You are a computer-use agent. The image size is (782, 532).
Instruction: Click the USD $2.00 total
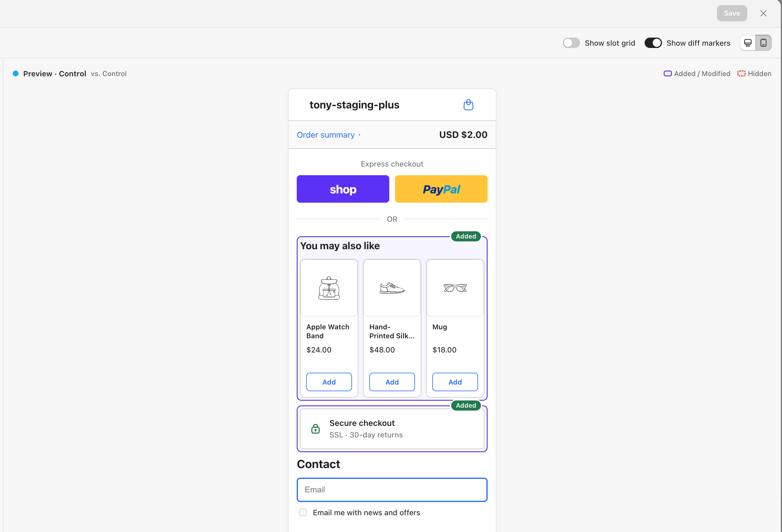click(x=463, y=135)
